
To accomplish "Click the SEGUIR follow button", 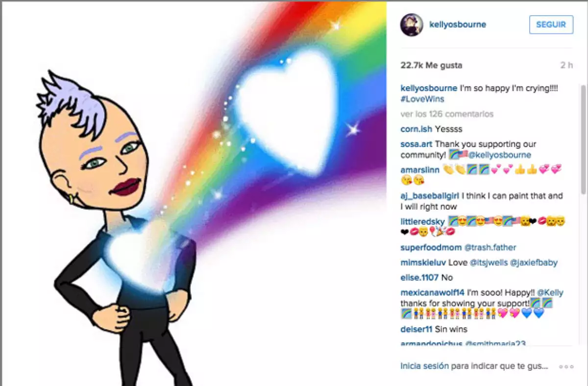I will (x=551, y=24).
